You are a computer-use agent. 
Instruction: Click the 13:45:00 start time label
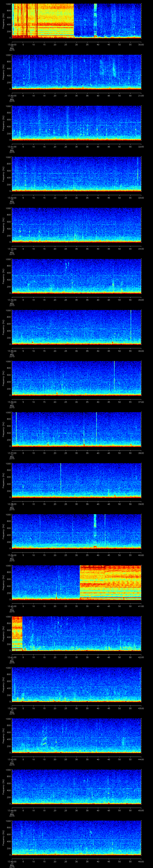[x=12, y=861]
